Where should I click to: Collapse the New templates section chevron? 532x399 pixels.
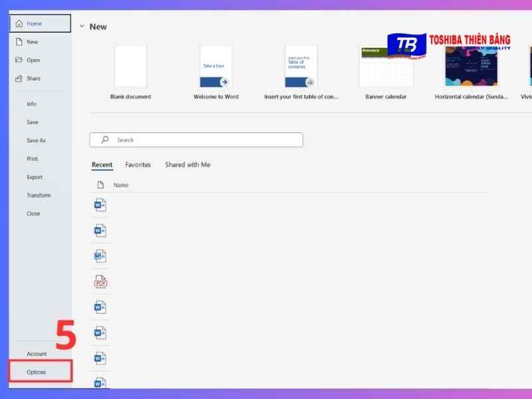point(82,27)
